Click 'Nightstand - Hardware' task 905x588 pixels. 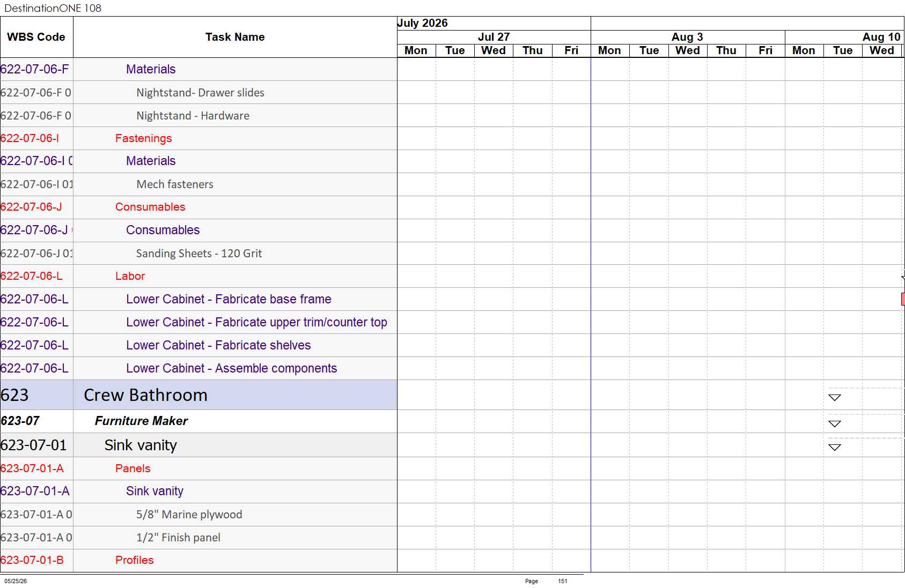(x=193, y=116)
